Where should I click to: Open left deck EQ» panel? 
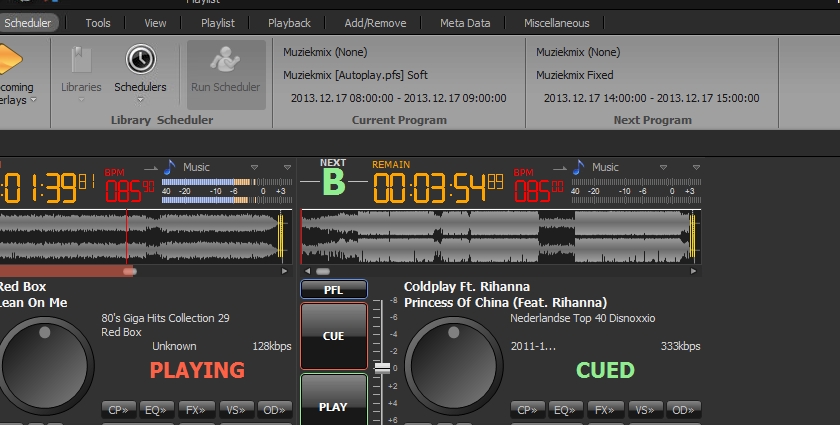(x=156, y=410)
